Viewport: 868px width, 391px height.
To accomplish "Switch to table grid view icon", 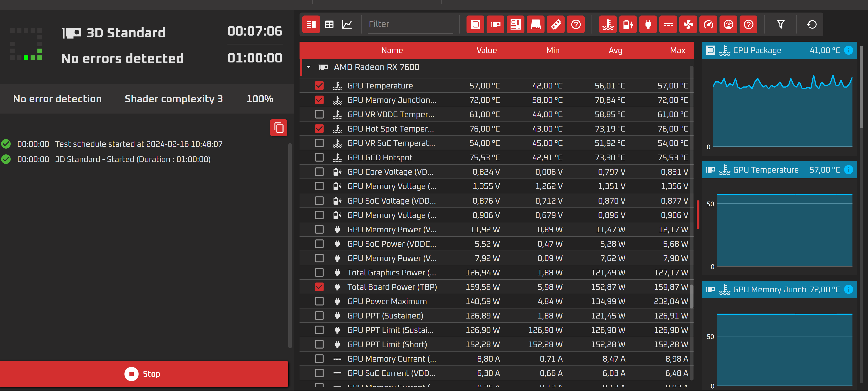I will (x=329, y=24).
